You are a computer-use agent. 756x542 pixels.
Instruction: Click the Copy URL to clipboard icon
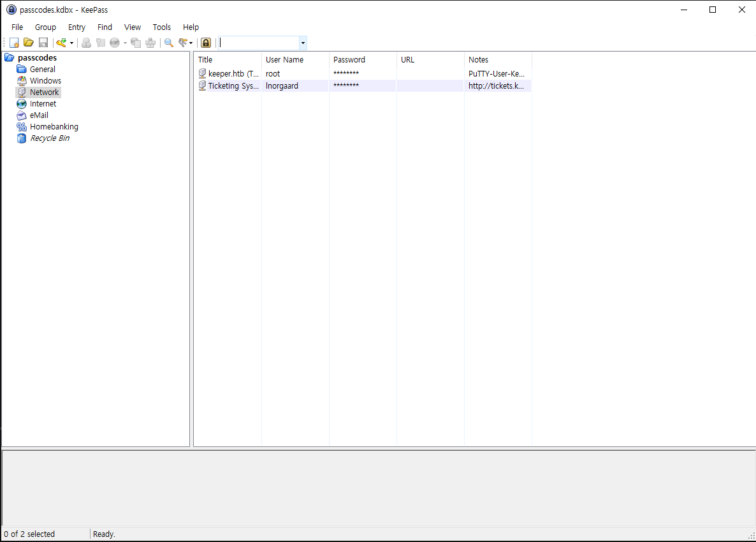(136, 43)
